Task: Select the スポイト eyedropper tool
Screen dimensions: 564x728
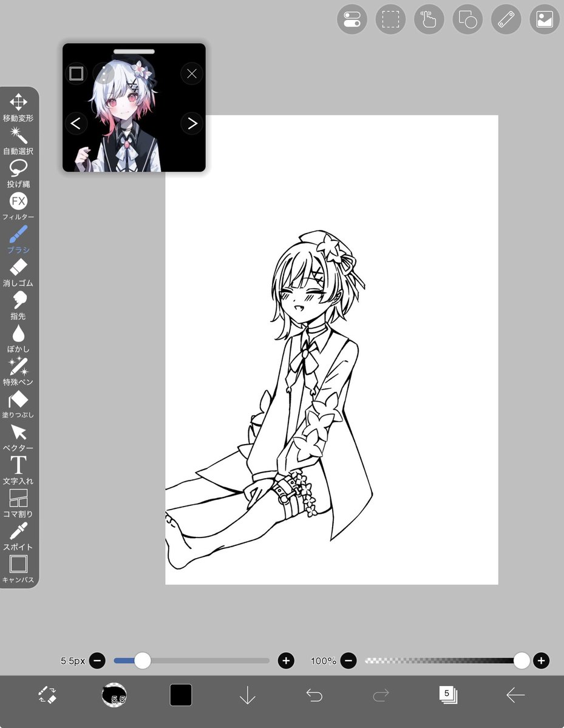Action: coord(18,536)
